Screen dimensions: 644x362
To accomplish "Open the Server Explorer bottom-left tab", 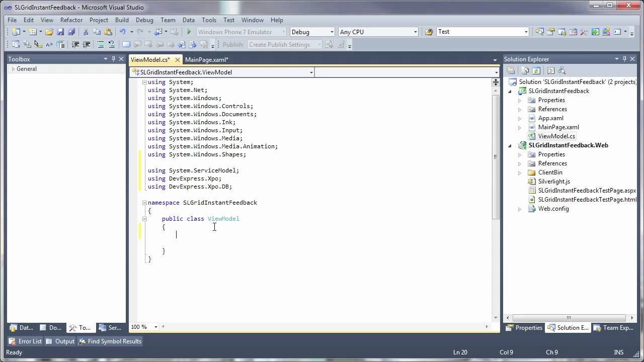I will (x=110, y=328).
